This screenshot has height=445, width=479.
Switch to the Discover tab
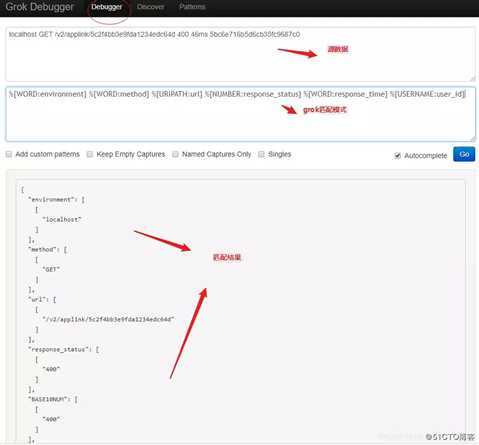pyautogui.click(x=150, y=7)
